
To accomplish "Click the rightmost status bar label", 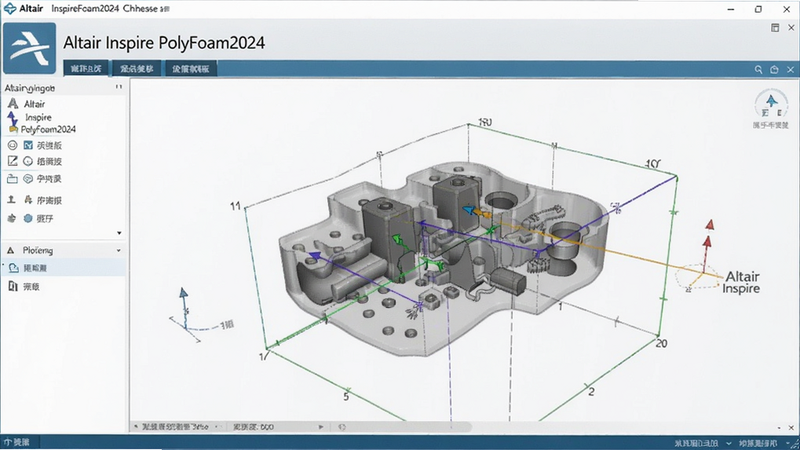I will point(758,443).
